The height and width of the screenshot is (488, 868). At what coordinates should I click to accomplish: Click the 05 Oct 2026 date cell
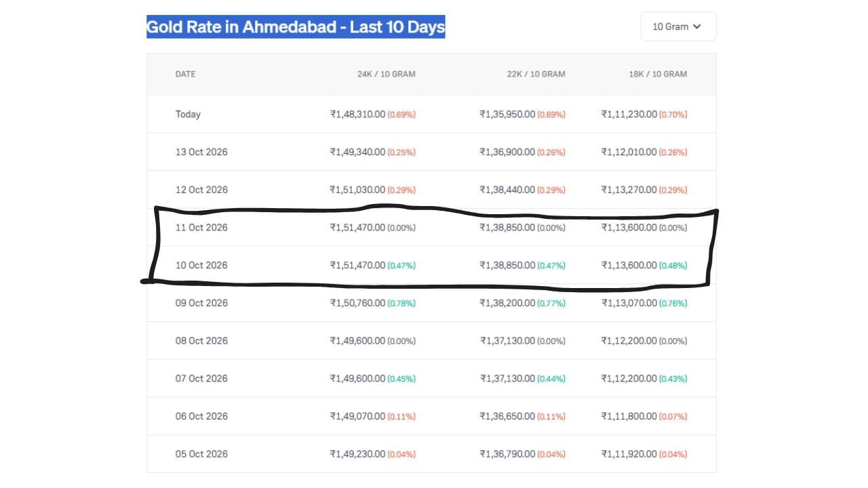pyautogui.click(x=201, y=453)
